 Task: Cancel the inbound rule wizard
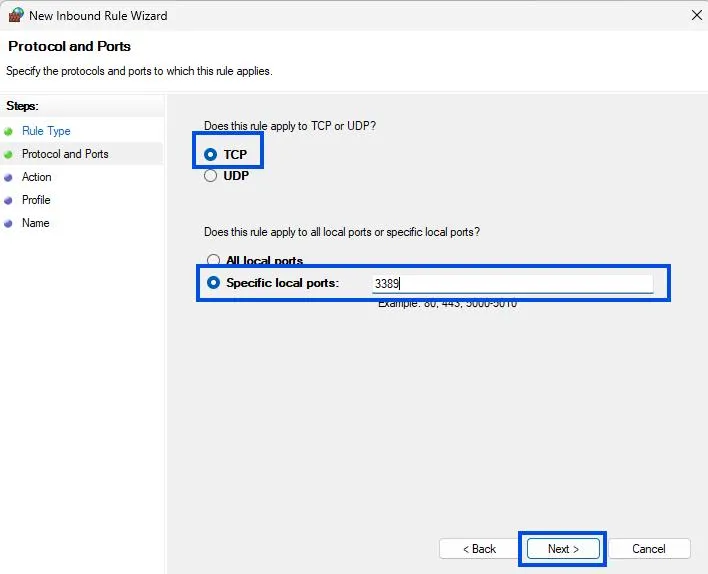click(x=648, y=549)
